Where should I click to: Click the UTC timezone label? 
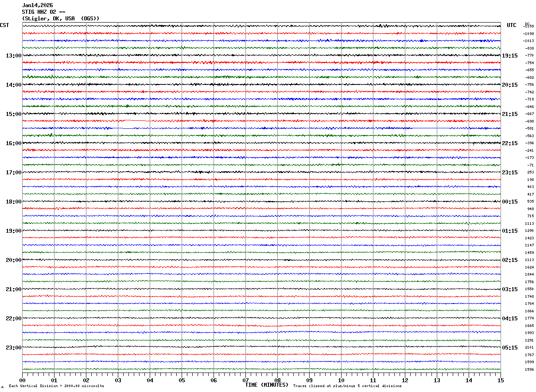(x=512, y=25)
